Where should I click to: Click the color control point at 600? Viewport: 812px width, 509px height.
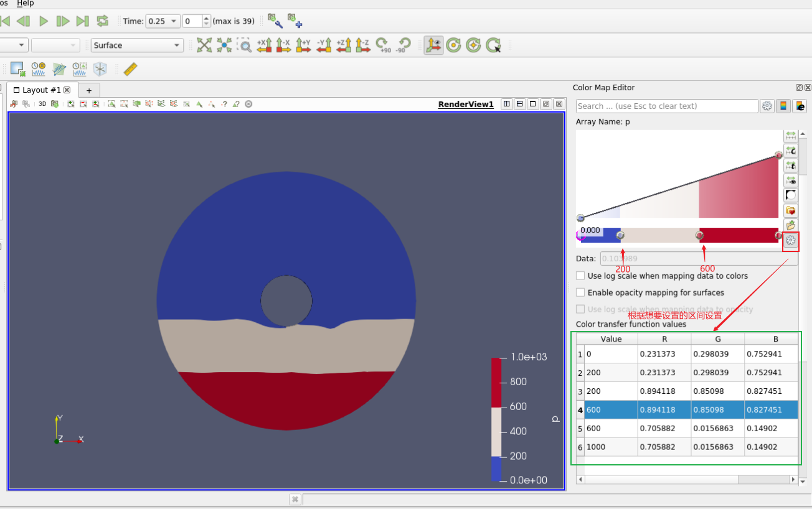click(x=699, y=235)
